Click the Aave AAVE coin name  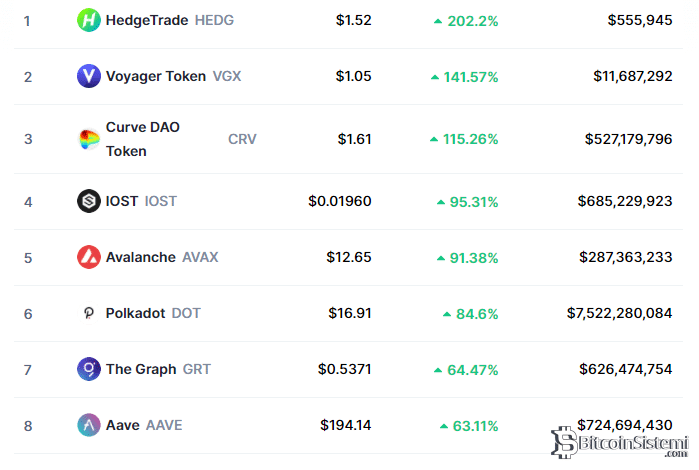click(144, 425)
